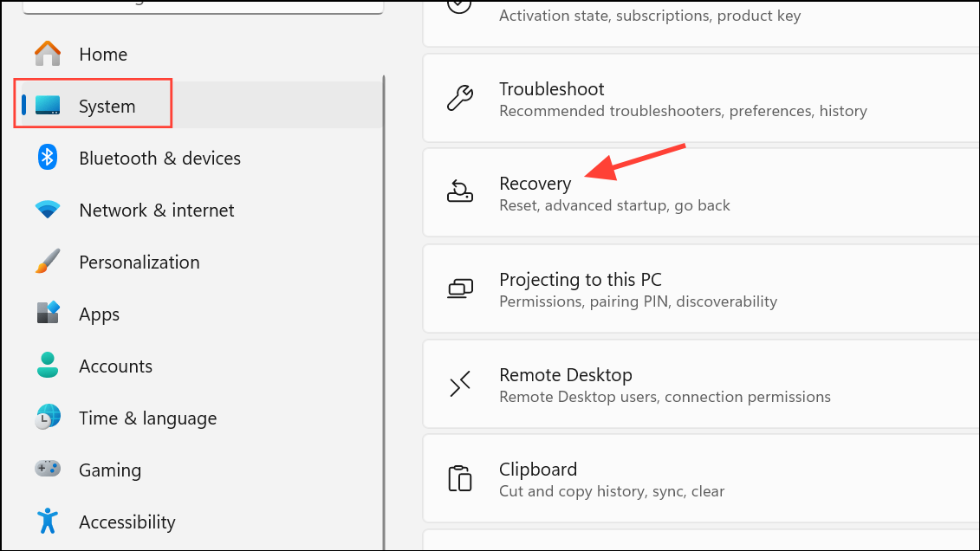Click the Clipboard icon
980x551 pixels.
[459, 478]
